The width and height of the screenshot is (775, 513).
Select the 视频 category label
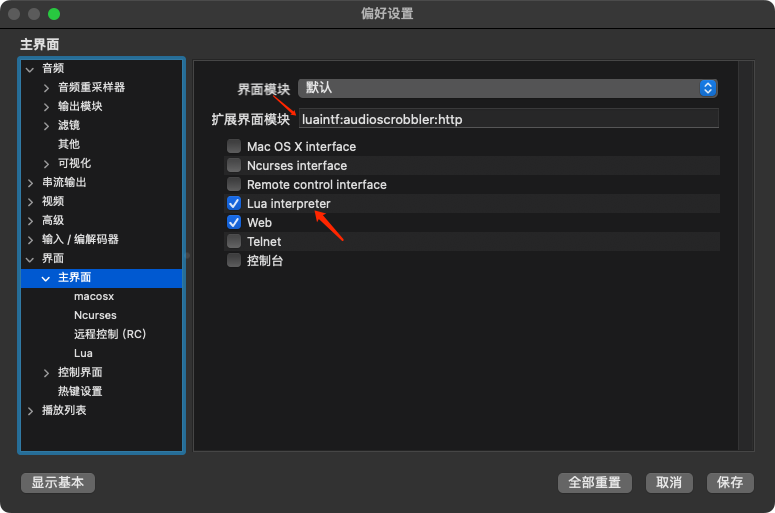click(x=53, y=201)
